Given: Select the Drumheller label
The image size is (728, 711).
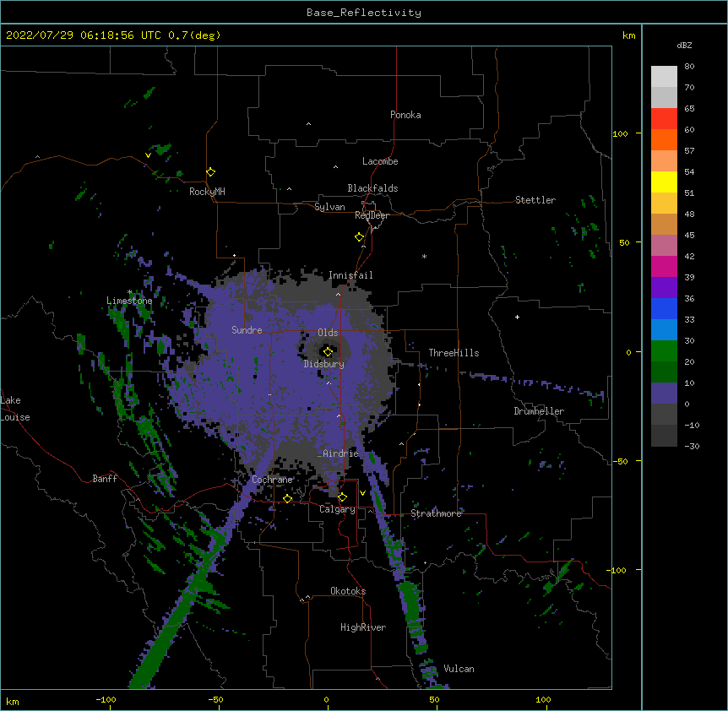Looking at the screenshot, I should [x=539, y=411].
